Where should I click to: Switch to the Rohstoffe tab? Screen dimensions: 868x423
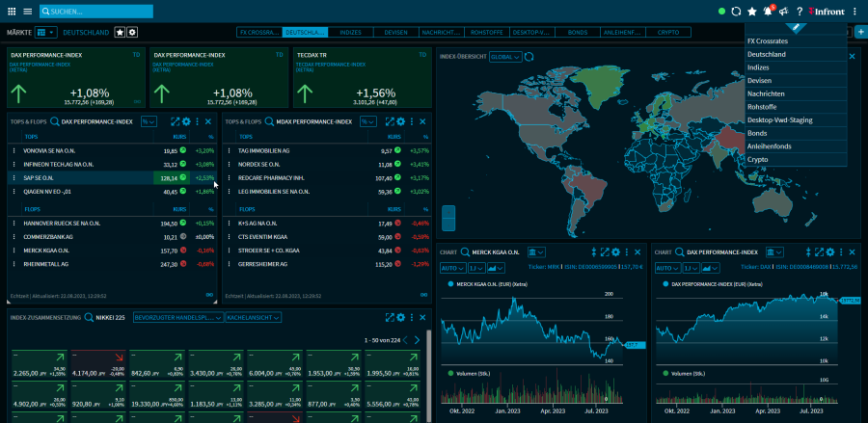[x=530, y=32]
